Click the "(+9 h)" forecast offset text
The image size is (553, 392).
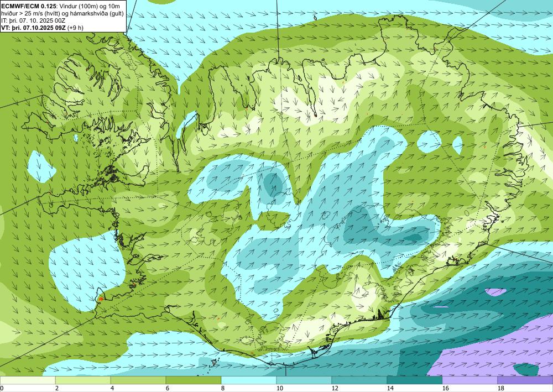(75, 28)
